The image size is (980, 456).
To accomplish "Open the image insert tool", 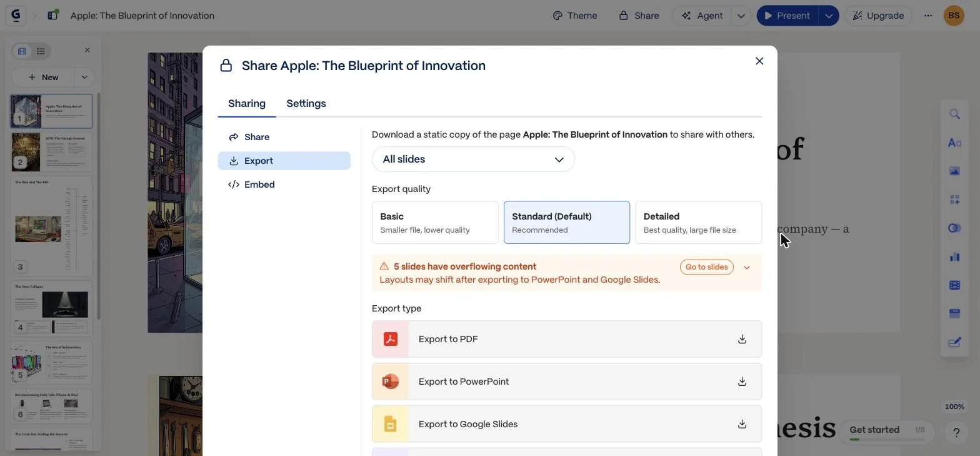I will pyautogui.click(x=954, y=171).
